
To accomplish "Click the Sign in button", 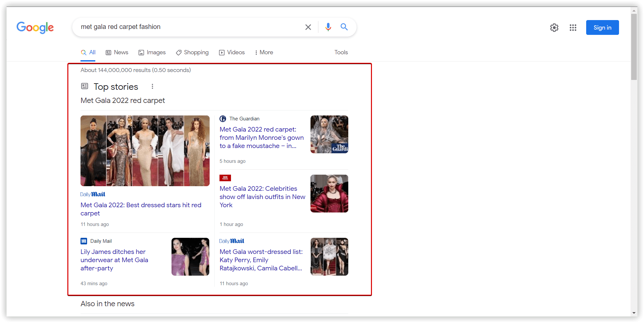I will click(602, 28).
